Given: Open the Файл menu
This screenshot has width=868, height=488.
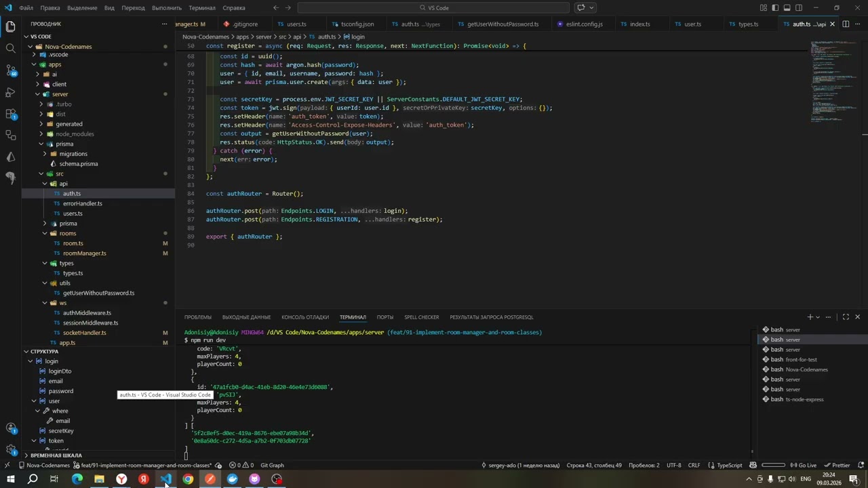Looking at the screenshot, I should pyautogui.click(x=26, y=7).
